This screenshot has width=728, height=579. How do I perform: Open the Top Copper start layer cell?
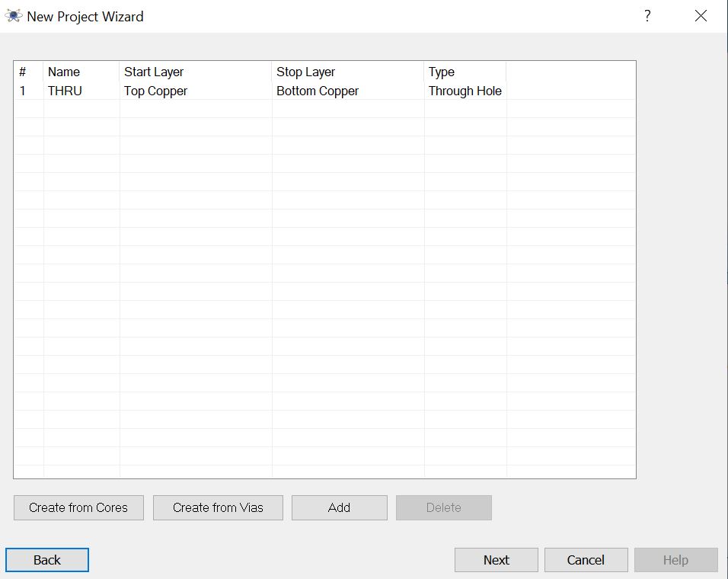(x=155, y=91)
